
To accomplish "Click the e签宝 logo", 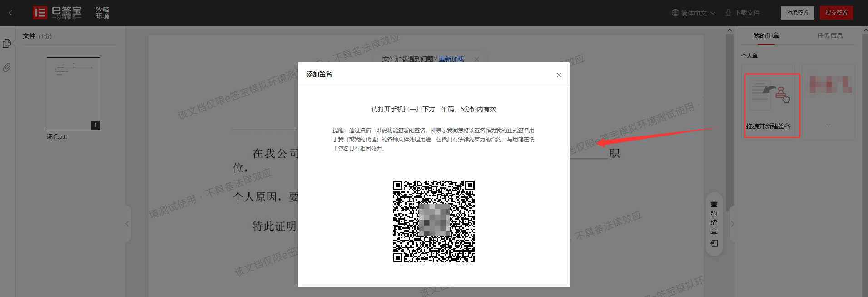I will pos(57,13).
